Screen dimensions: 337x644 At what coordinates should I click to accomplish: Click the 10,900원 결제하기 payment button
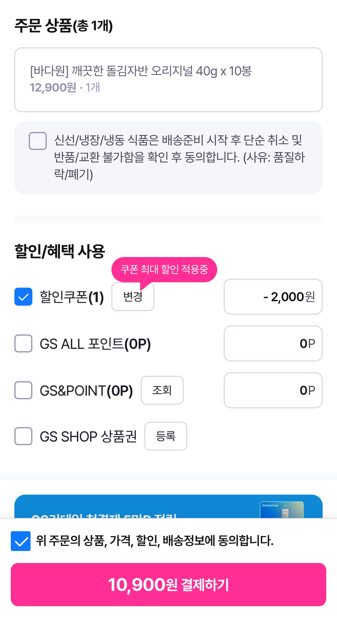pyautogui.click(x=168, y=585)
